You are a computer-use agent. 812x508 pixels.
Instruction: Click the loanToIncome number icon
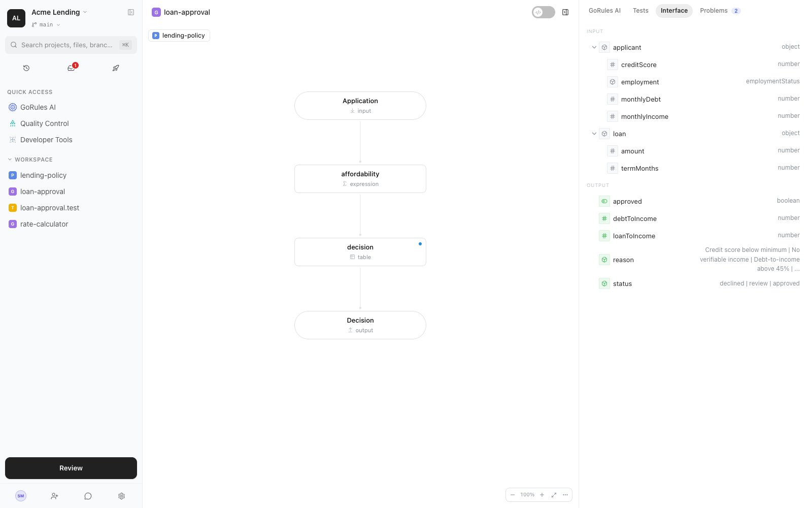(x=604, y=236)
